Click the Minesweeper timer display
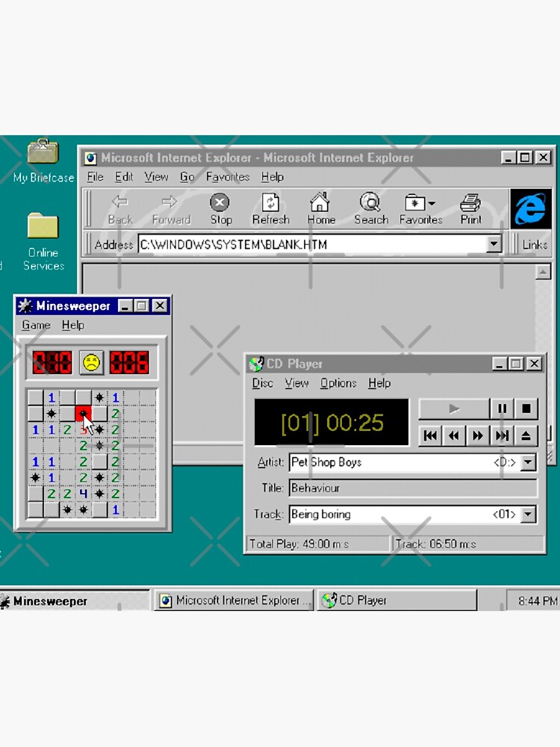 click(129, 362)
